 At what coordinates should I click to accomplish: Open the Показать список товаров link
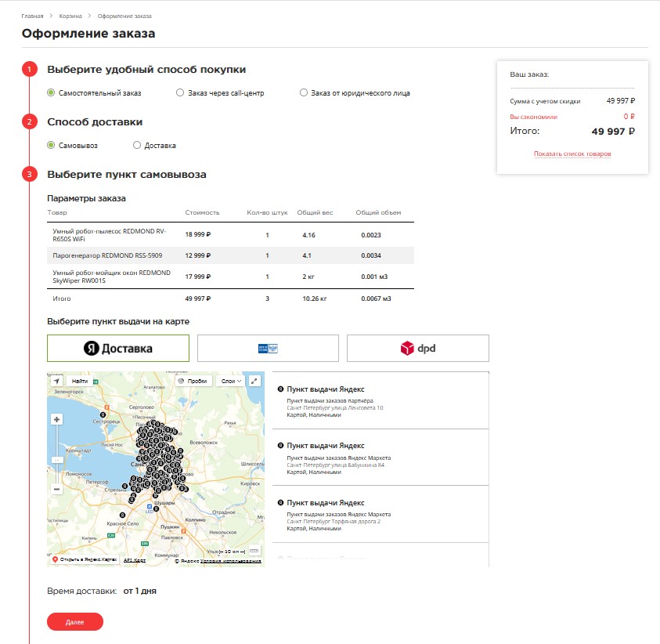(x=572, y=154)
